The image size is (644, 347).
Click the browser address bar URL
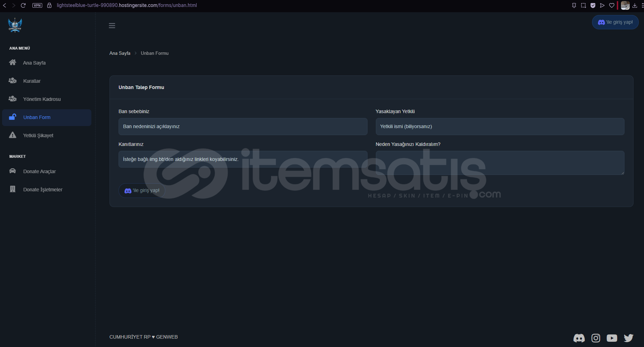point(127,5)
